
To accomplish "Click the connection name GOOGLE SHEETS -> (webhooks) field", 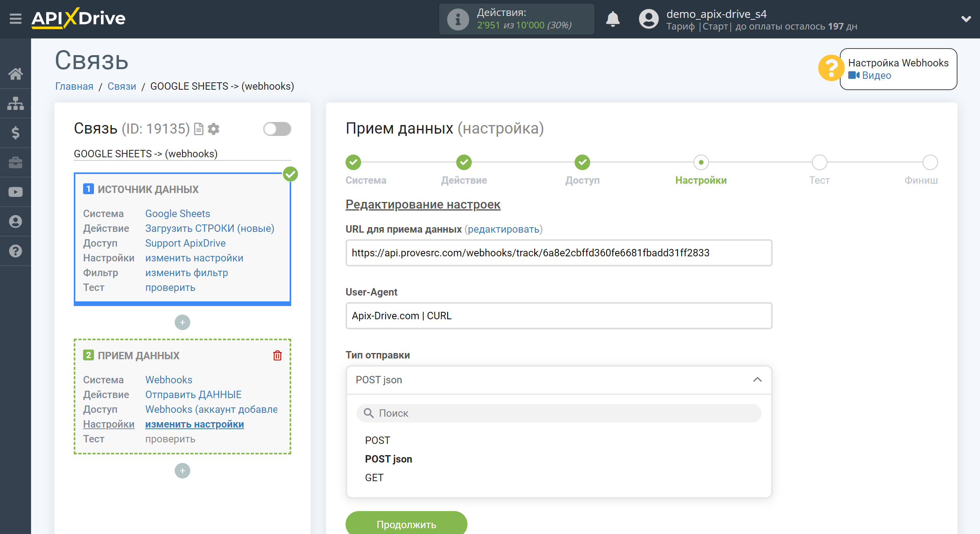I will tap(182, 154).
